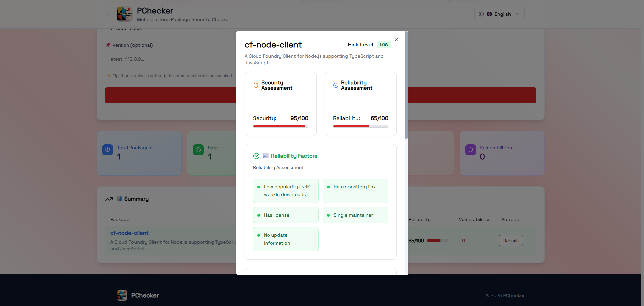This screenshot has height=306, width=644.
Task: Click the Reliability score progress bar in dialog
Action: pyautogui.click(x=361, y=126)
